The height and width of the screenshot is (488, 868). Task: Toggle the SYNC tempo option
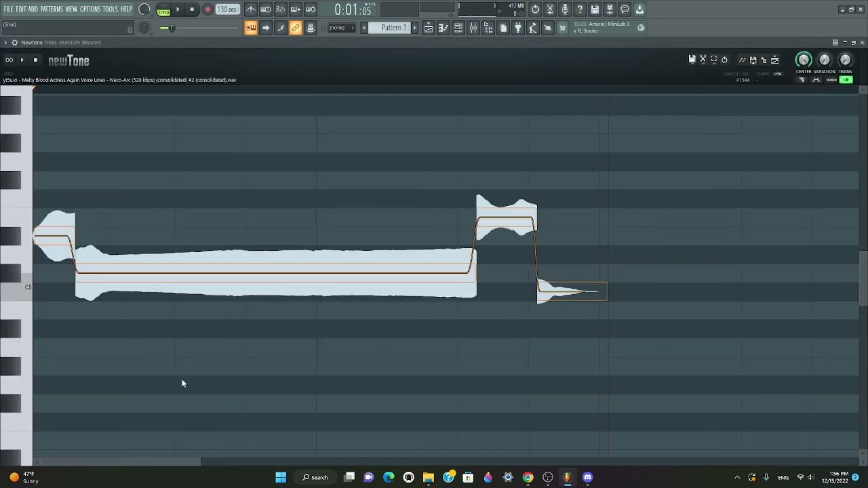(x=778, y=74)
